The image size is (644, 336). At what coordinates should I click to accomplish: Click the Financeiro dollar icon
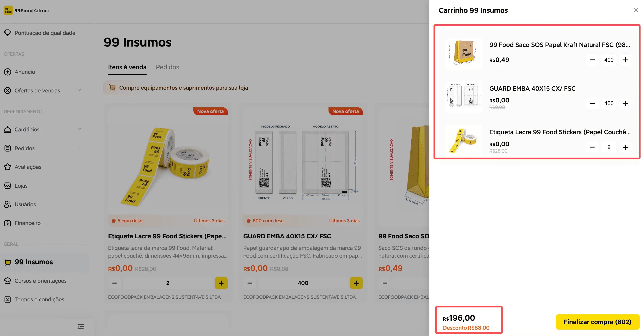(8, 223)
